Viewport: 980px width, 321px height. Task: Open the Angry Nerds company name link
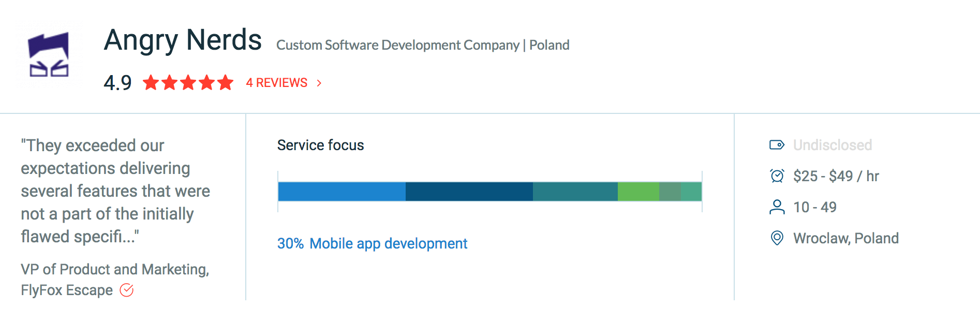pyautogui.click(x=183, y=40)
